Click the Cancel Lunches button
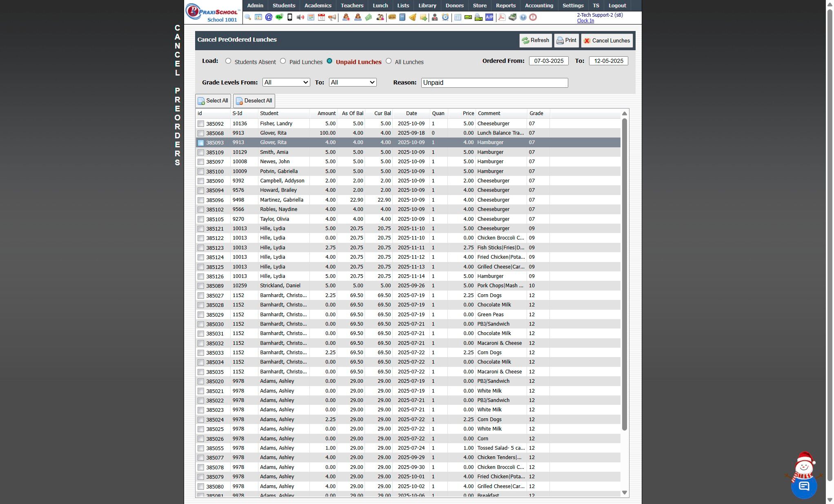834x504 pixels. pos(607,40)
